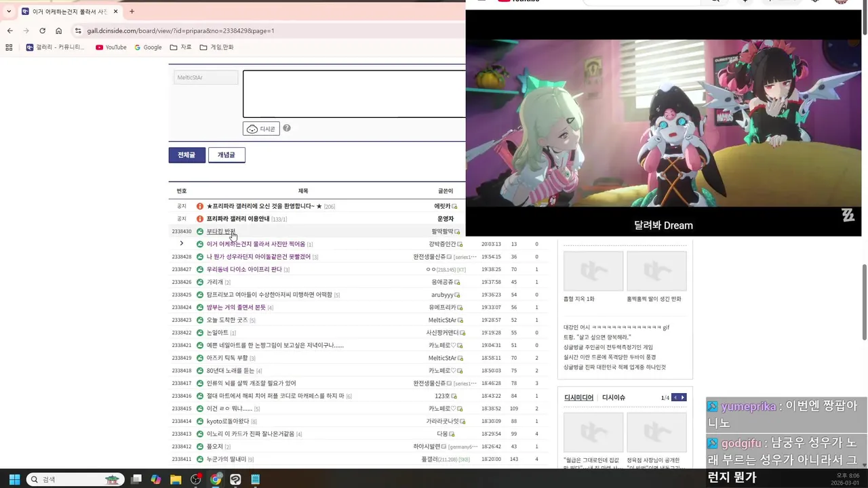Open YouTube bookmark
868x488 pixels.
111,47
